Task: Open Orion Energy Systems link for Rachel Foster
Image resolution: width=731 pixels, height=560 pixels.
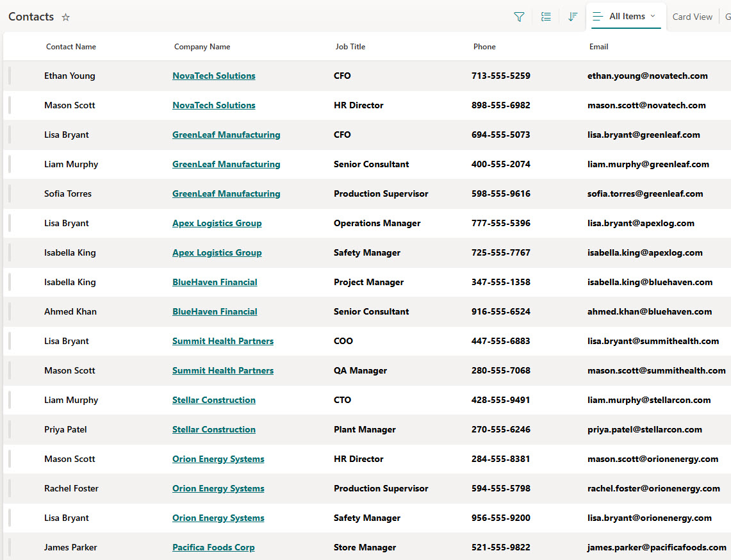Action: click(218, 488)
